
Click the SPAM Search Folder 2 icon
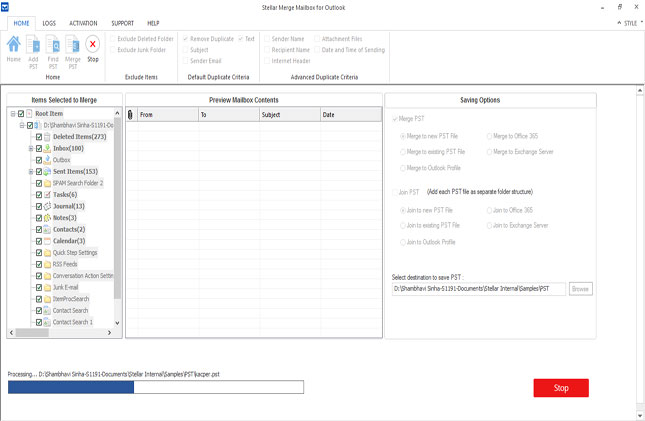click(48, 183)
